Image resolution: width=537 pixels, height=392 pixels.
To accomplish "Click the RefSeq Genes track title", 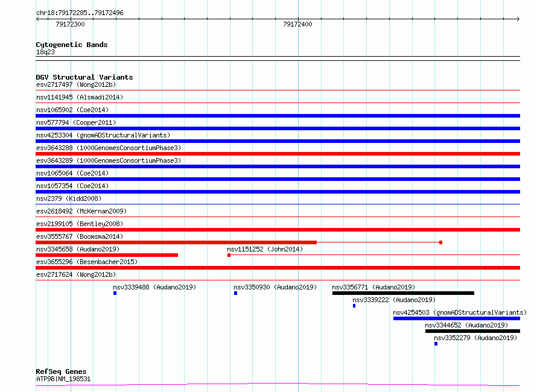I will click(x=62, y=371).
